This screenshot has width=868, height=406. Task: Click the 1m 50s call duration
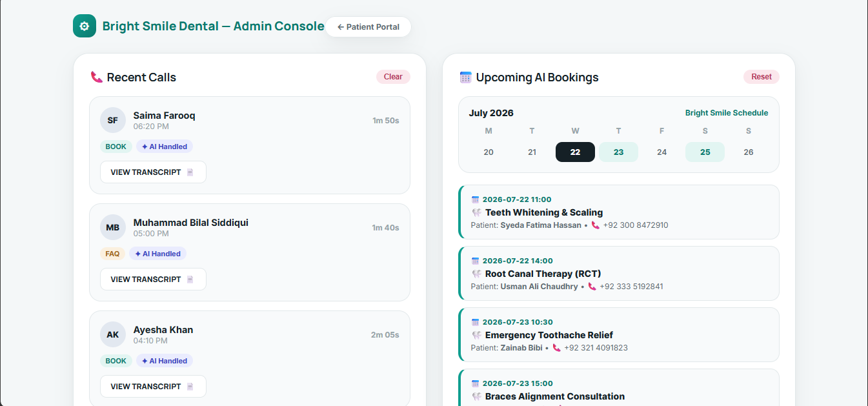386,121
